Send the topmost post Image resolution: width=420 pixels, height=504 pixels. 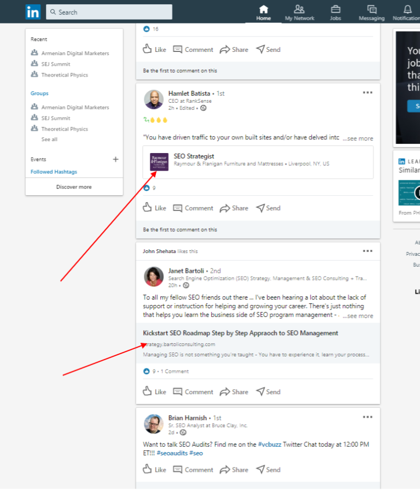coord(268,50)
